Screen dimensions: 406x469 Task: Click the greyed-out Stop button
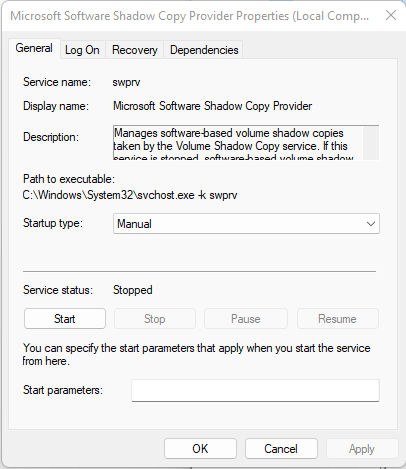pos(155,319)
